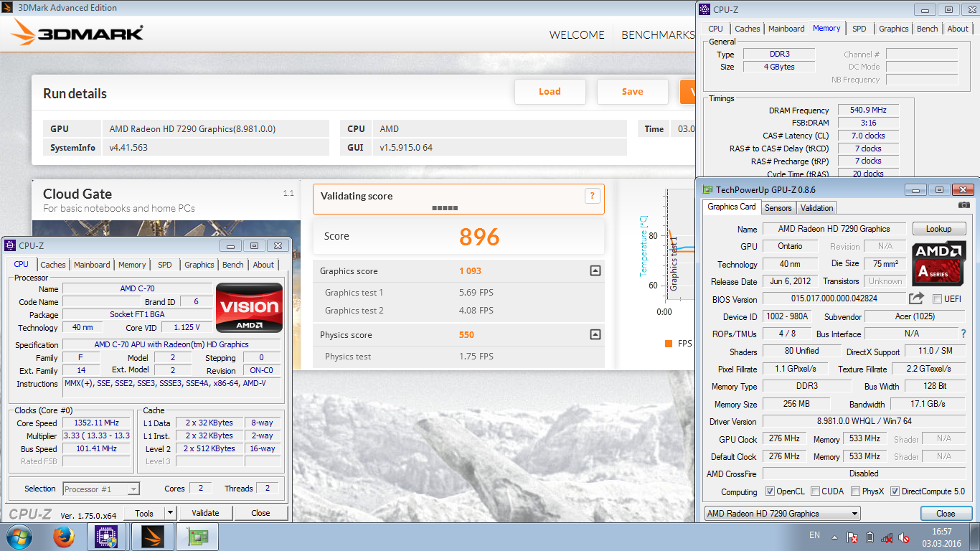This screenshot has height=551, width=980.
Task: Toggle the UEFI checkbox in GPU-Z
Action: point(937,299)
